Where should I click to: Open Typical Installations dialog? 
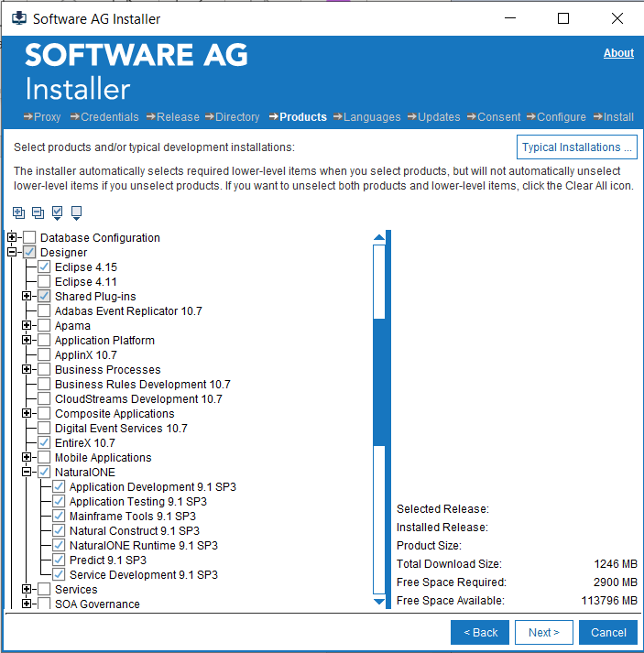tap(577, 147)
